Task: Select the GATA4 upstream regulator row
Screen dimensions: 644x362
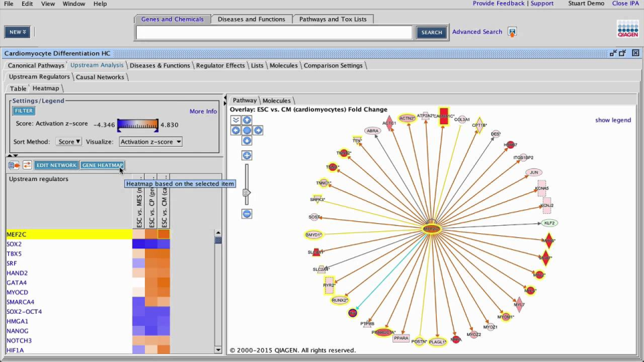Action: (x=69, y=283)
